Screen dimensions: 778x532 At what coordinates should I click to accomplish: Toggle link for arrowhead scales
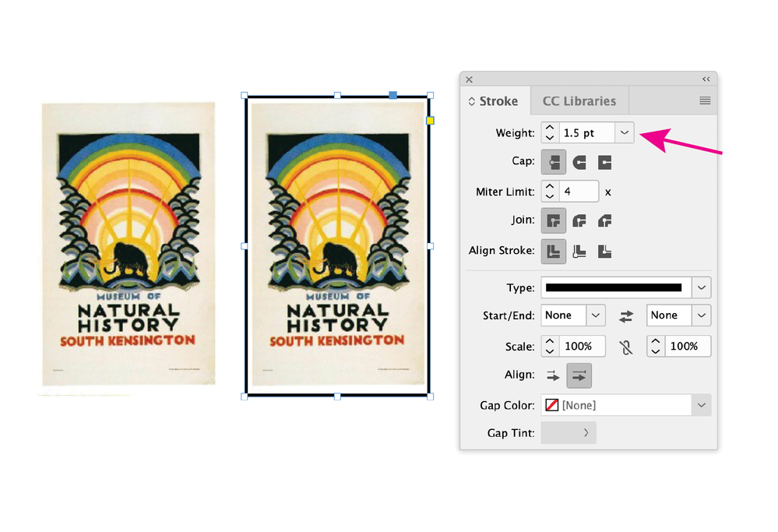pos(626,347)
